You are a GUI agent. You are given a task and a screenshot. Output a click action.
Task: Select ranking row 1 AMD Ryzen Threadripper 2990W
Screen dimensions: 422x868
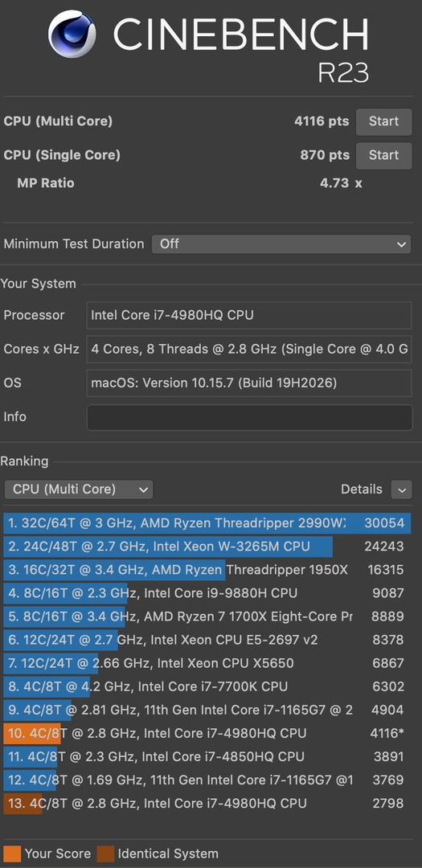pos(207,523)
